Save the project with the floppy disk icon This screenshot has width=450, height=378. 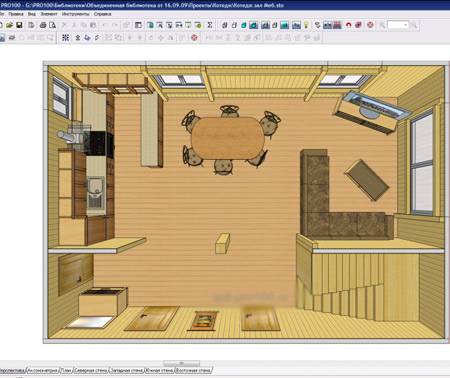tap(19, 25)
